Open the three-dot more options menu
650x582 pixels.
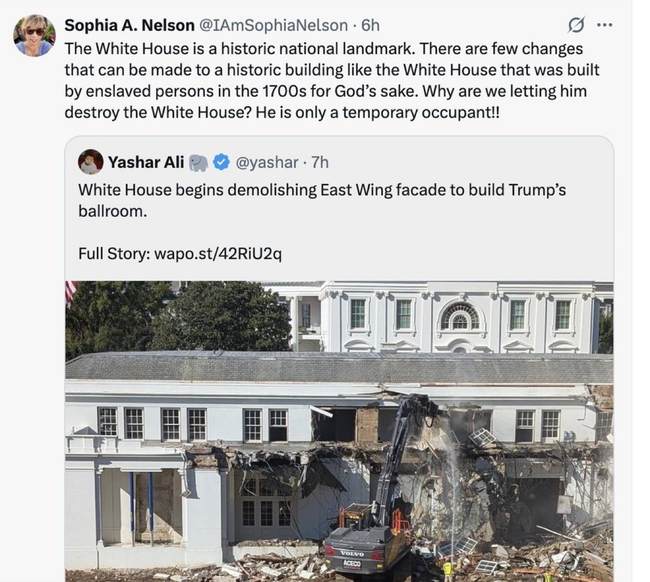click(x=605, y=25)
